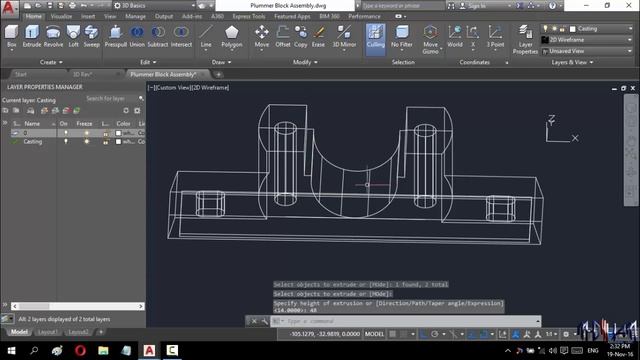
Task: Click the Search for layer field
Action: (x=111, y=98)
